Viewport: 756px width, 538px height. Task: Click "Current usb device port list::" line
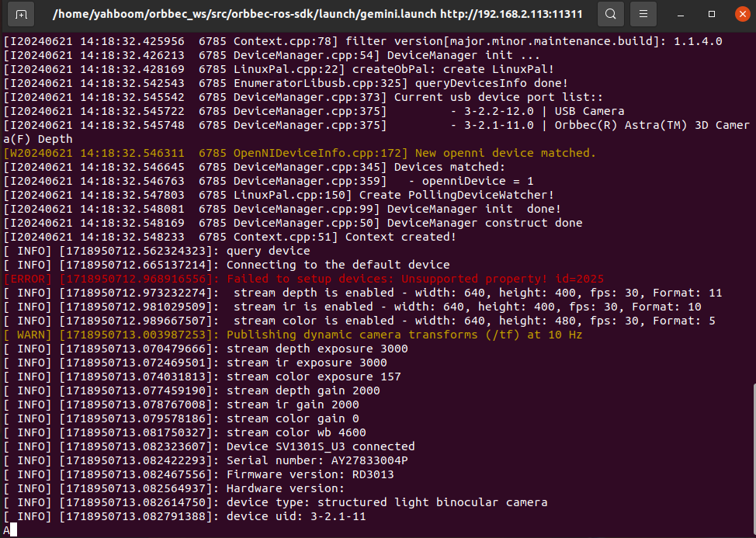(303, 97)
